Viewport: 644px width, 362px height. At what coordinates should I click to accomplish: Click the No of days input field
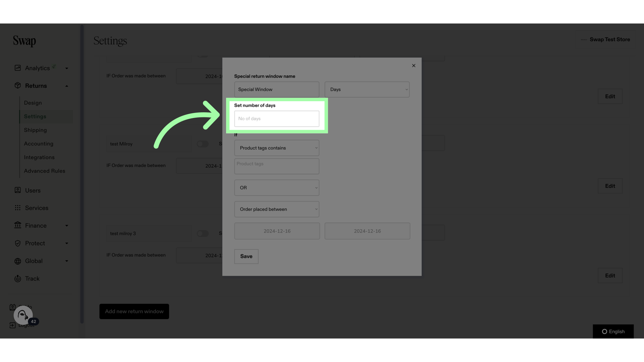[x=277, y=119]
